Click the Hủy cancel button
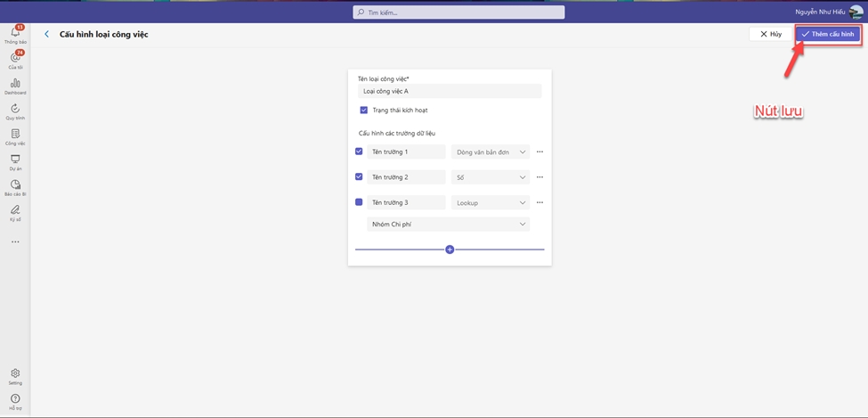 click(x=770, y=34)
